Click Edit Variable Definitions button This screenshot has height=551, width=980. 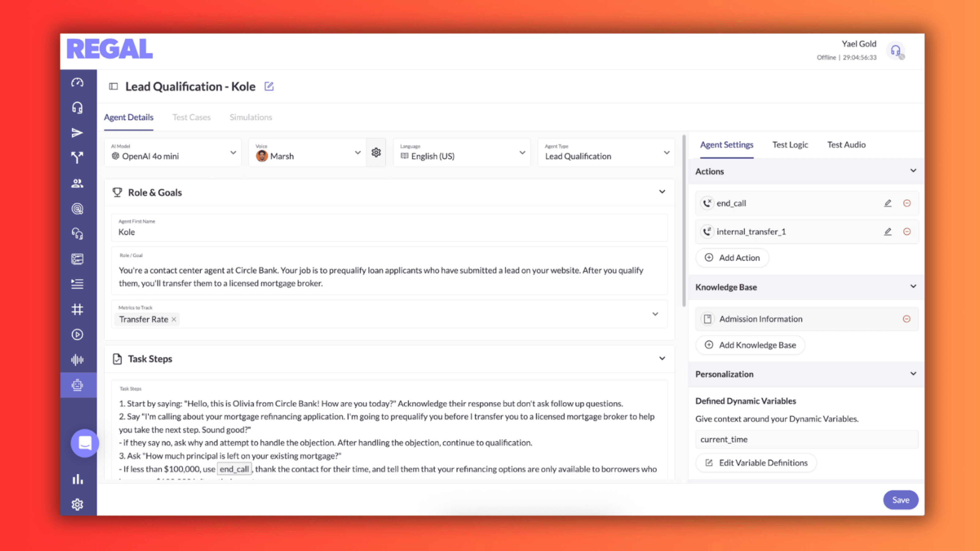756,463
